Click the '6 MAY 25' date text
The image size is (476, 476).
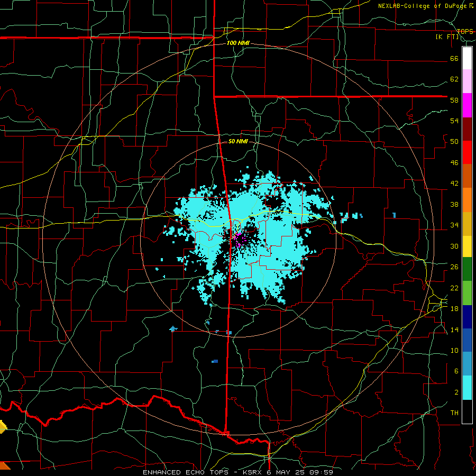pos(287,472)
